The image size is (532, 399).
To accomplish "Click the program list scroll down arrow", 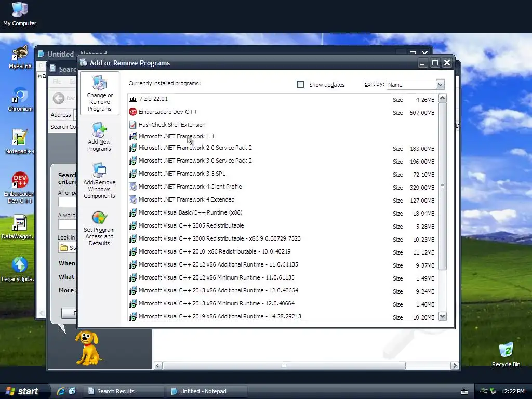I will [x=443, y=316].
